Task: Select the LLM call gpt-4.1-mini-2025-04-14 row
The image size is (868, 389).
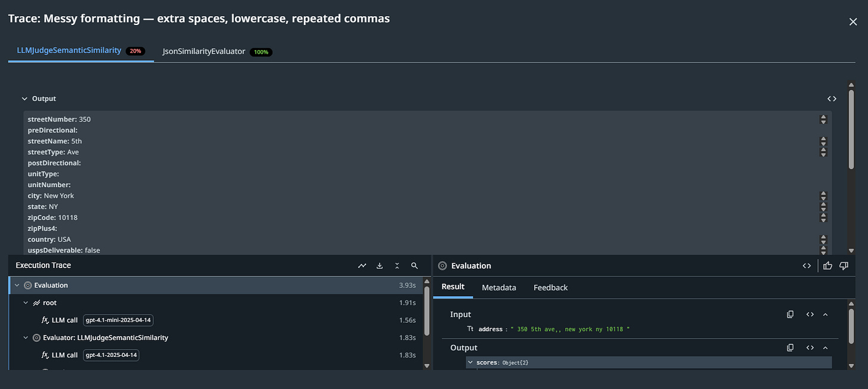Action: click(216, 320)
